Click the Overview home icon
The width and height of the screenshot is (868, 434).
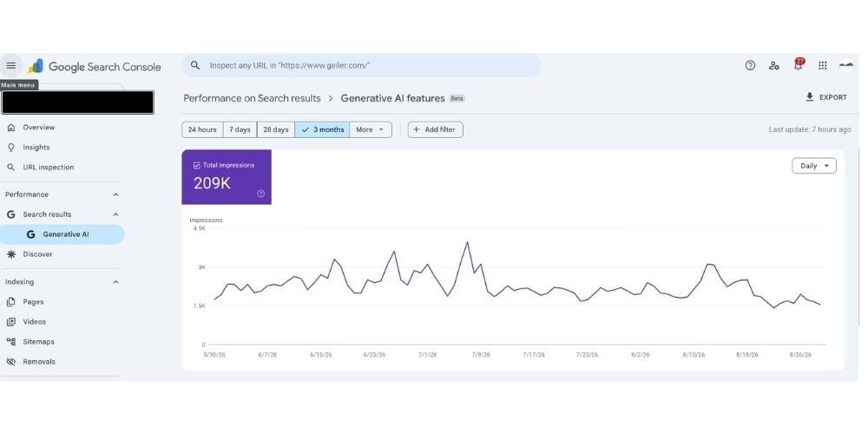11,128
